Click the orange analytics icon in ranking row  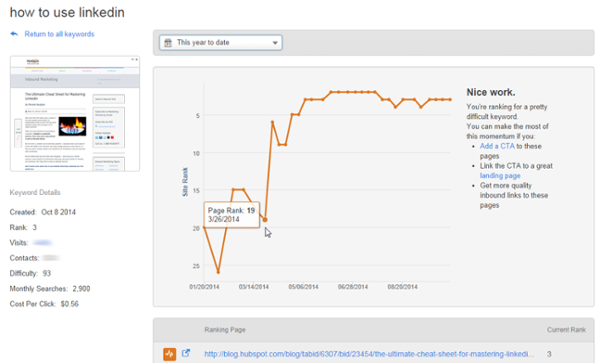[170, 354]
